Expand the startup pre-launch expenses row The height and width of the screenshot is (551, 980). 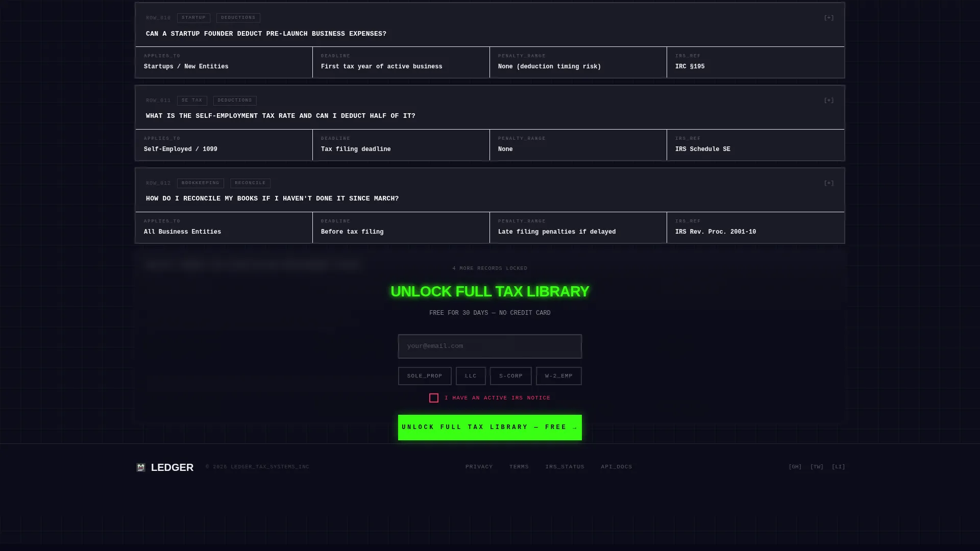(x=829, y=18)
